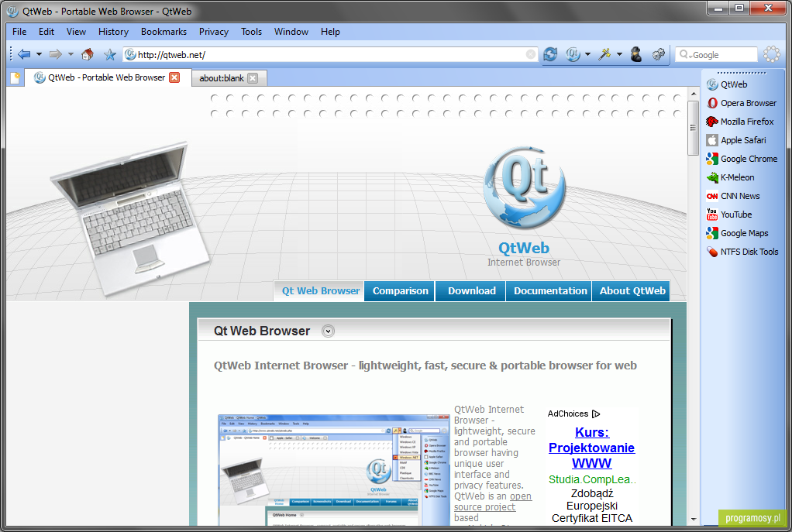The image size is (792, 532).
Task: Bookmark this page with the star
Action: click(109, 54)
